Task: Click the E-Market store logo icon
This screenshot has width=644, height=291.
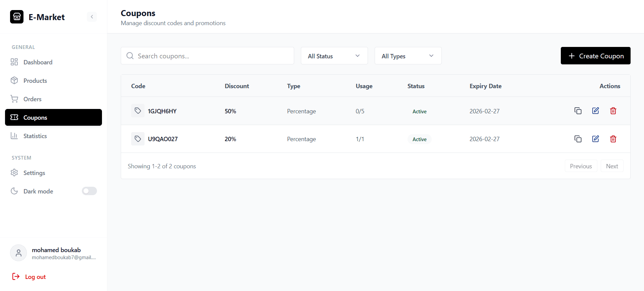Action: pos(17,17)
